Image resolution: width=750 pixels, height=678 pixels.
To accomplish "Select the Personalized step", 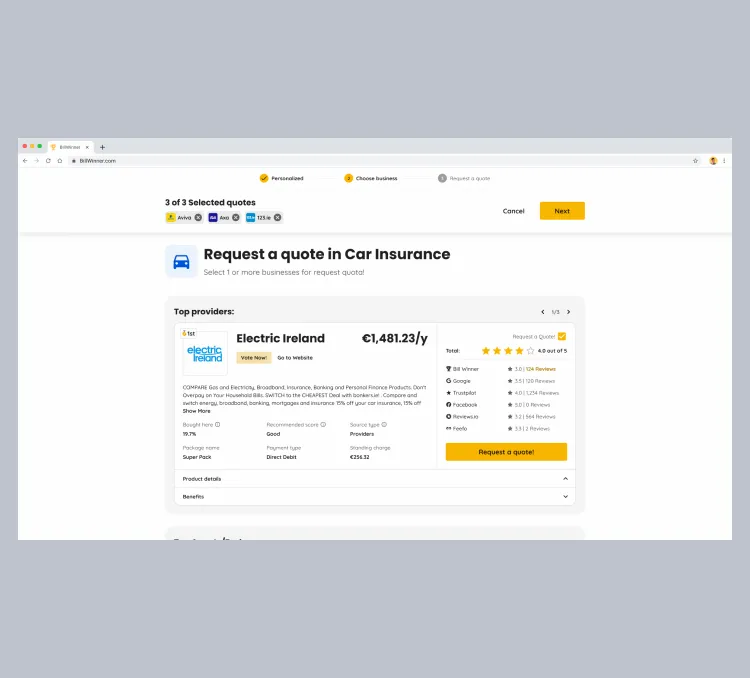I will coord(281,178).
